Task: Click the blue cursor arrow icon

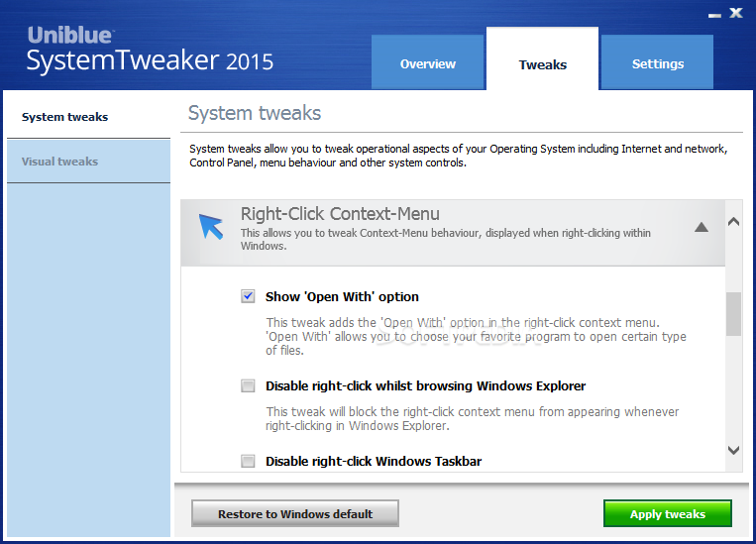Action: [x=211, y=226]
